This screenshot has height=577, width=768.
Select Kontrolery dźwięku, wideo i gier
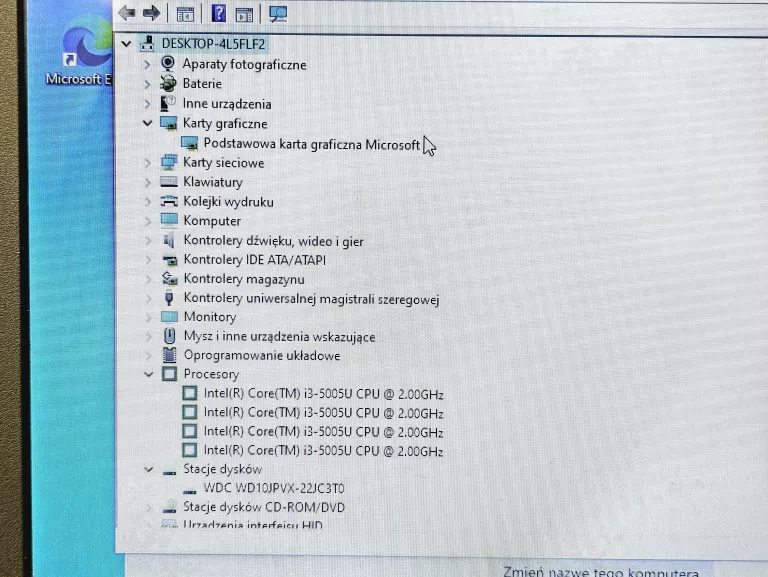(x=273, y=241)
